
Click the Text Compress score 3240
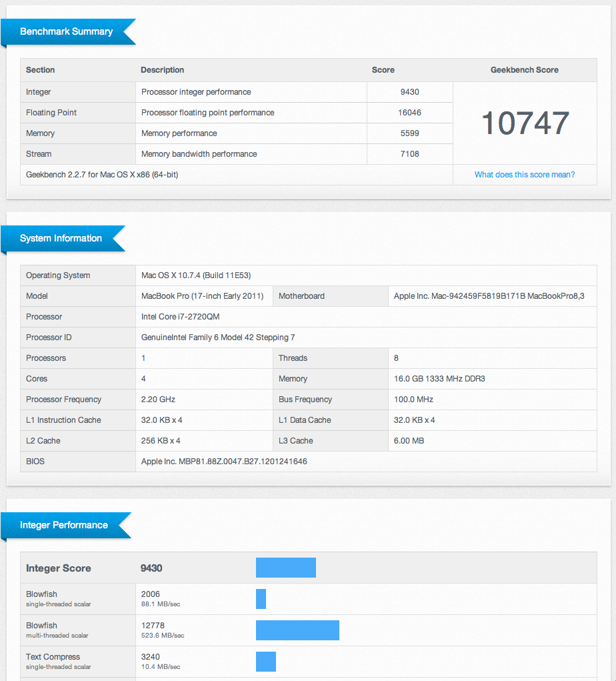[151, 657]
